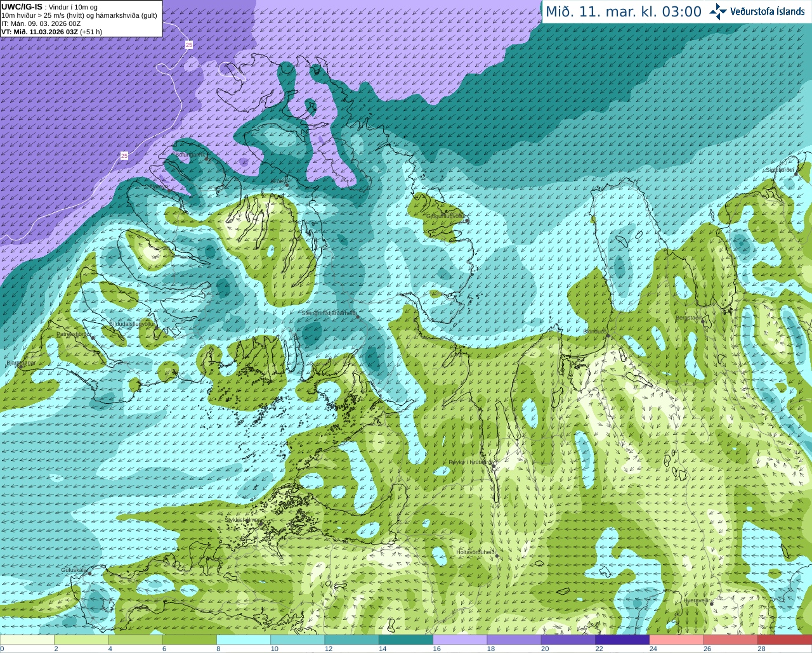Pick the 26–28 m/s salmon red legend swatch

click(731, 640)
